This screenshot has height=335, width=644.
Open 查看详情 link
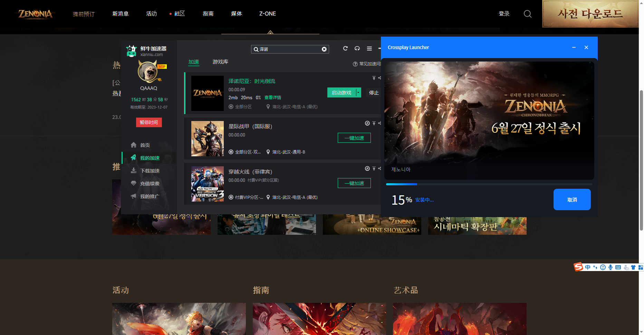coord(273,98)
